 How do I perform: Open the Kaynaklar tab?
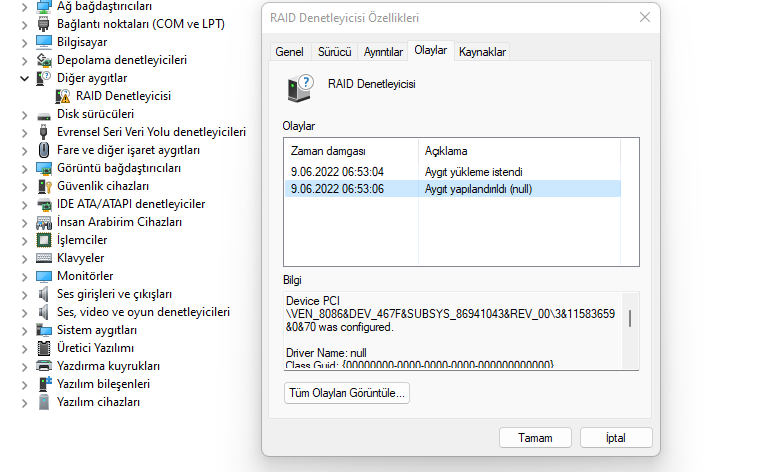[482, 51]
